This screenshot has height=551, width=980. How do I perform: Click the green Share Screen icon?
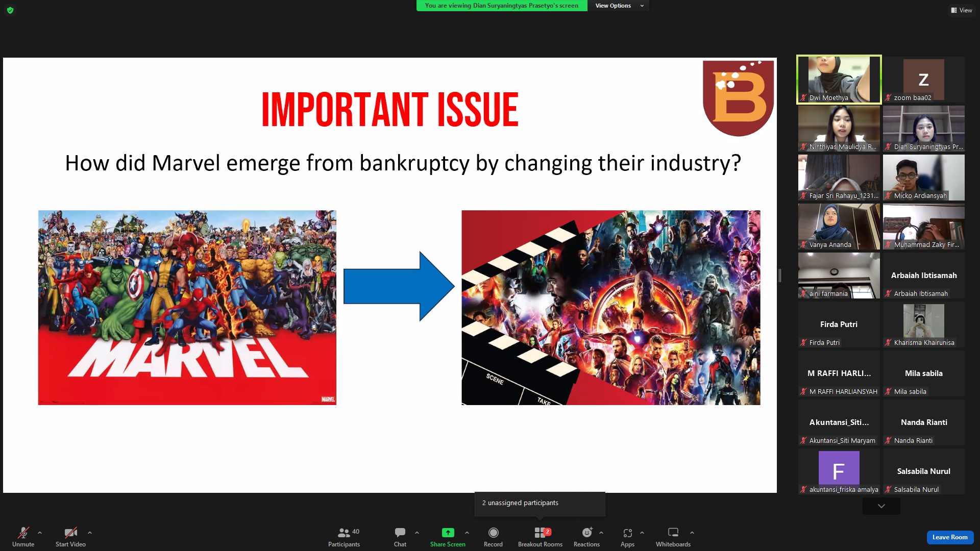448,533
